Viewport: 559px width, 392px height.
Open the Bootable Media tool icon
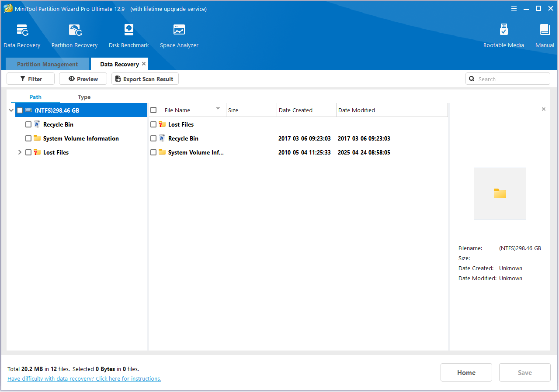(x=503, y=30)
